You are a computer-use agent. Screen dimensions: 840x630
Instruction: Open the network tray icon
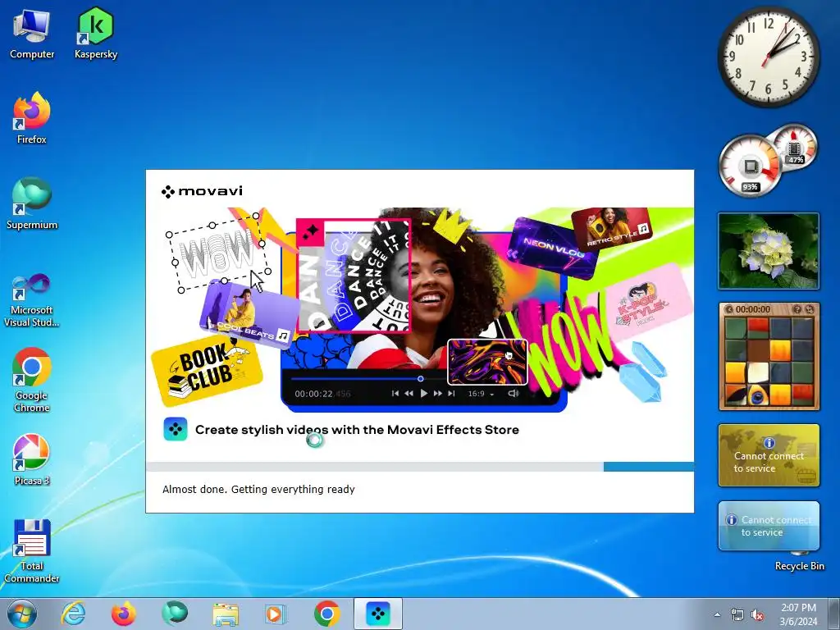737,614
